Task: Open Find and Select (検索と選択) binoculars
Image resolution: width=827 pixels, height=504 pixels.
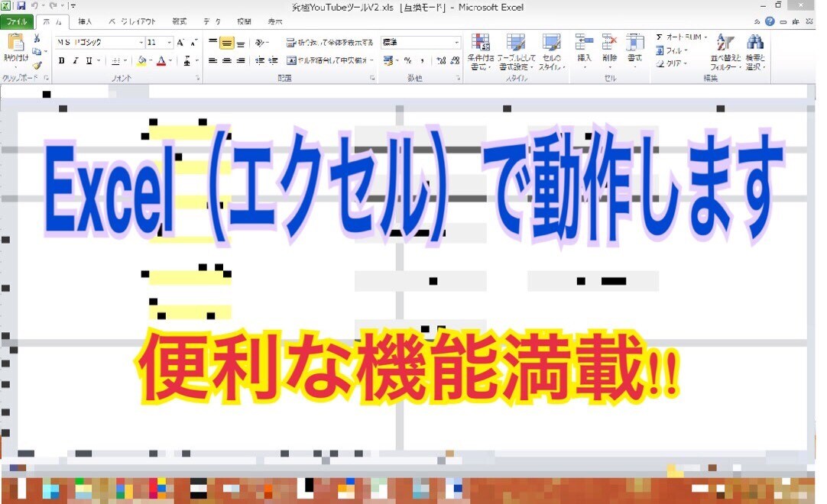Action: tap(755, 52)
